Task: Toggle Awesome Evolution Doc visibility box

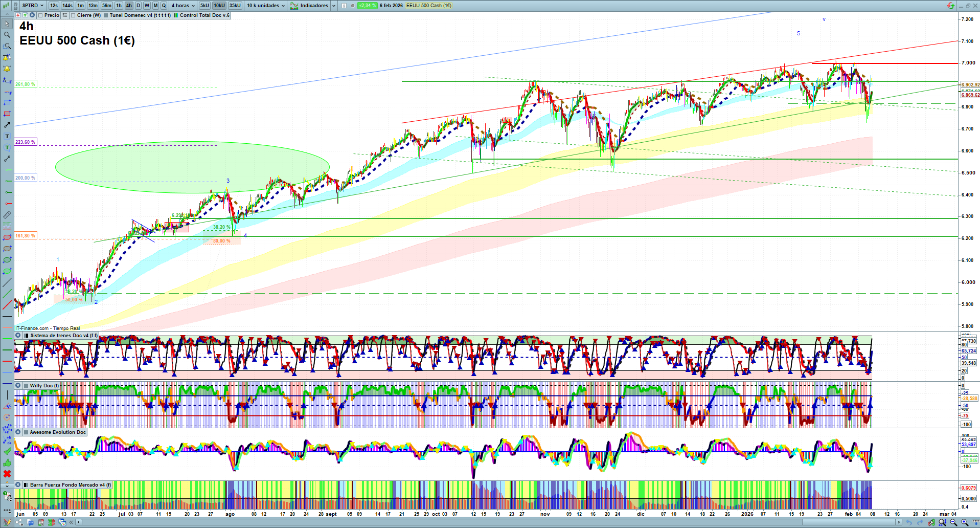Action: [26, 432]
